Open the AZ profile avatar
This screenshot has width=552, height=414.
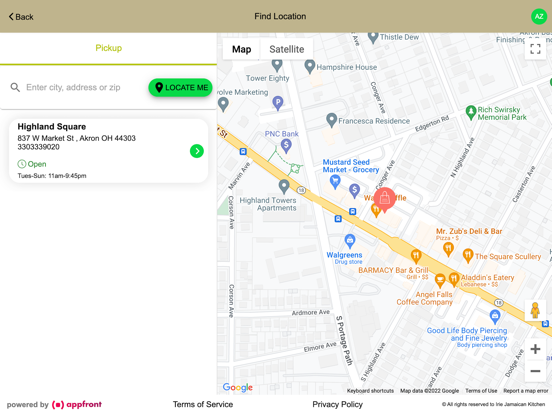coord(539,17)
